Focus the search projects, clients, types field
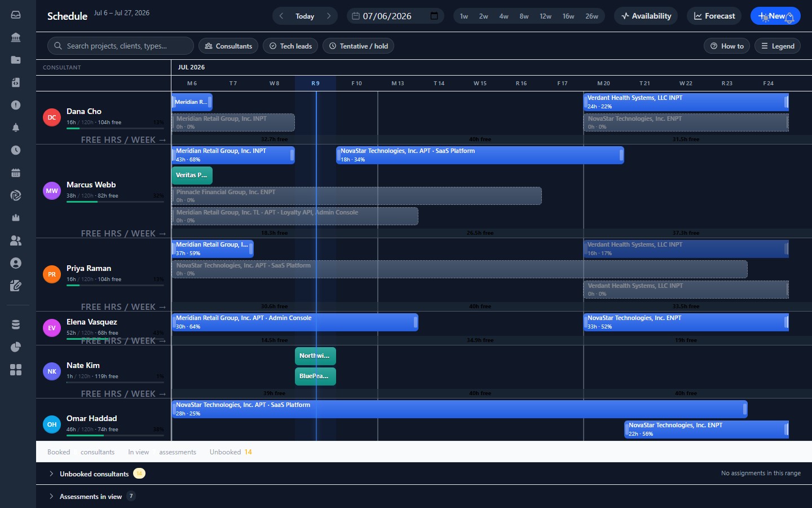 120,46
